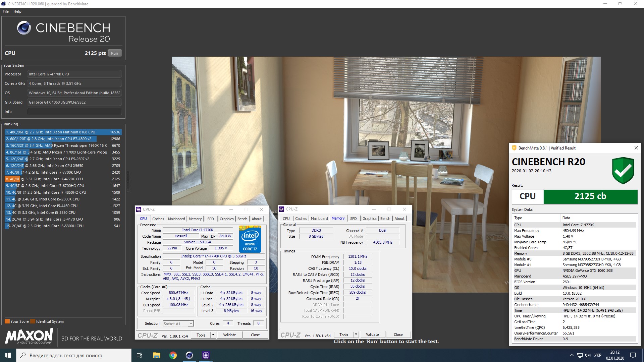Open About tab in right CPU-Z window
Image resolution: width=644 pixels, height=362 pixels.
pyautogui.click(x=399, y=219)
